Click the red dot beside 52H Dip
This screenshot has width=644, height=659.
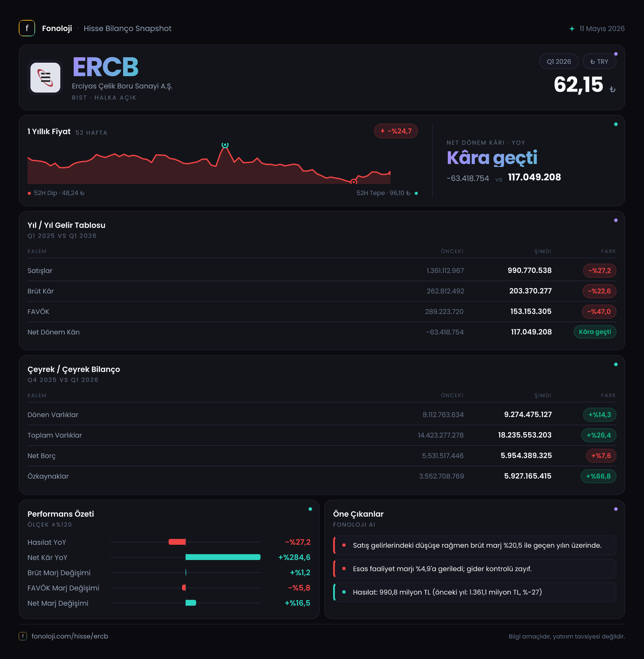(x=30, y=193)
